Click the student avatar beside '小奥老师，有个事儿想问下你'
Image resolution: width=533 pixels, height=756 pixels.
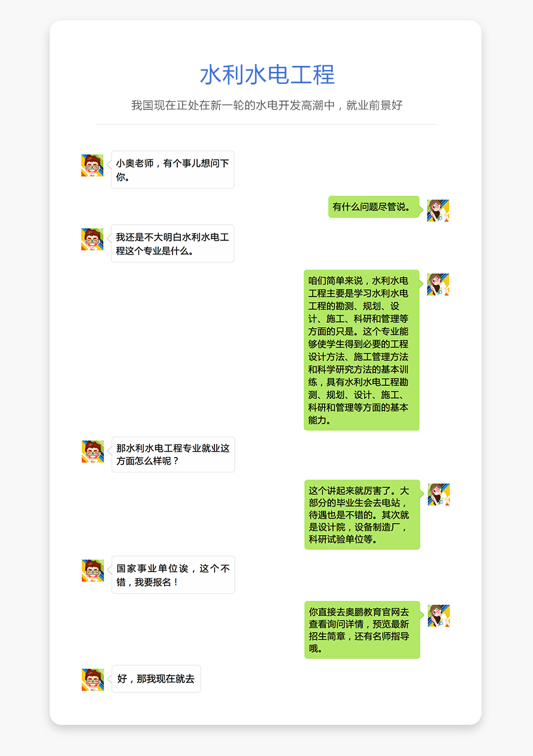coord(92,165)
